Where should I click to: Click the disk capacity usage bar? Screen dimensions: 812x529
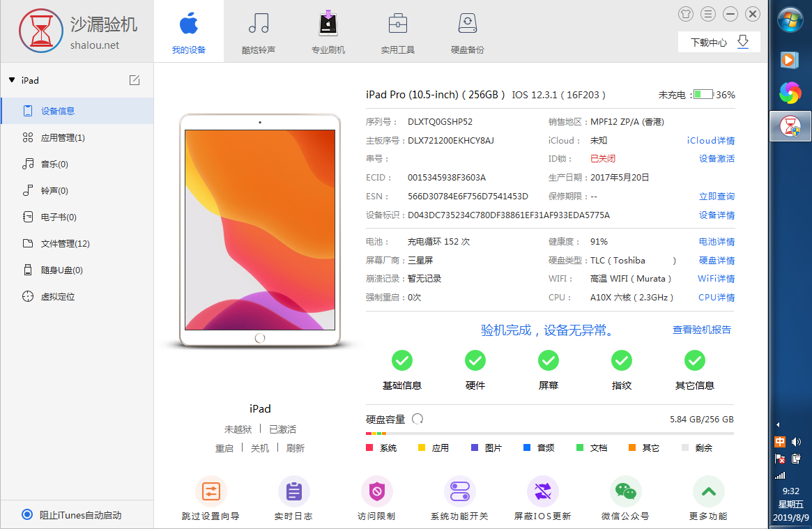549,434
